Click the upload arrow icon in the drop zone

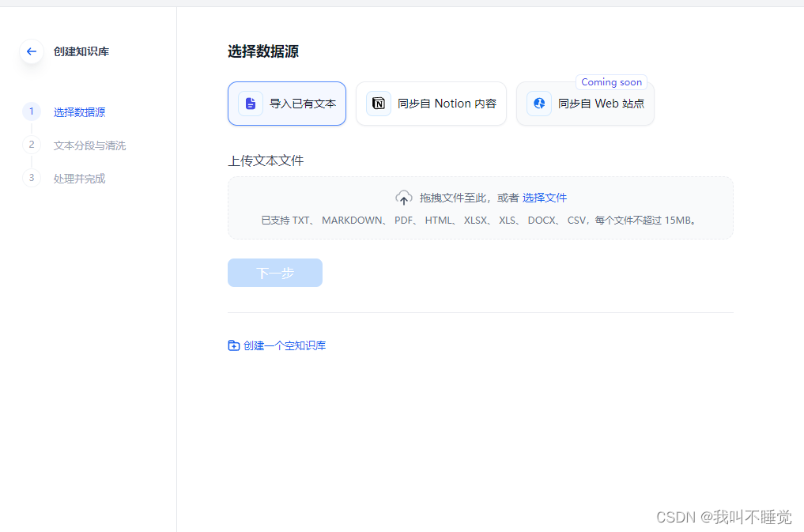404,198
